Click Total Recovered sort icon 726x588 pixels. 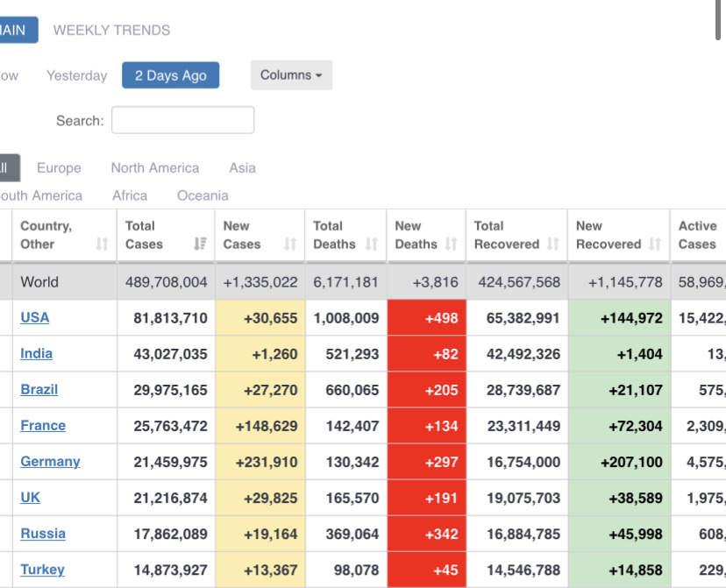tap(553, 244)
